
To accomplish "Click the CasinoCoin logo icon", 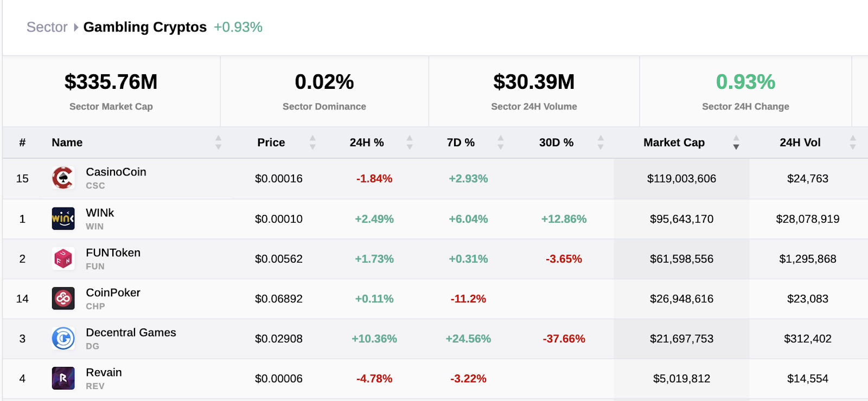I will [x=63, y=178].
